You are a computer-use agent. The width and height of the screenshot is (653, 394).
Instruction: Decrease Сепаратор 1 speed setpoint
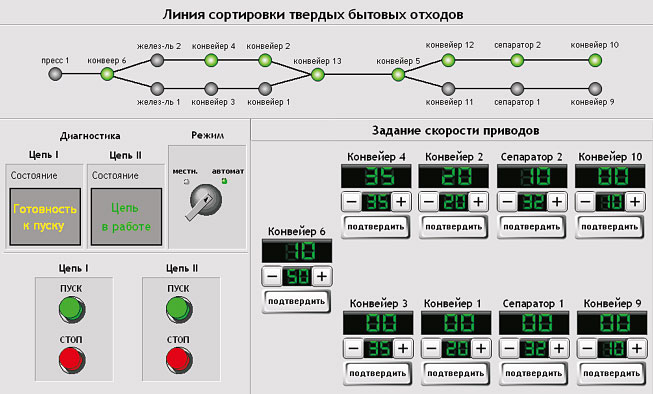(509, 348)
